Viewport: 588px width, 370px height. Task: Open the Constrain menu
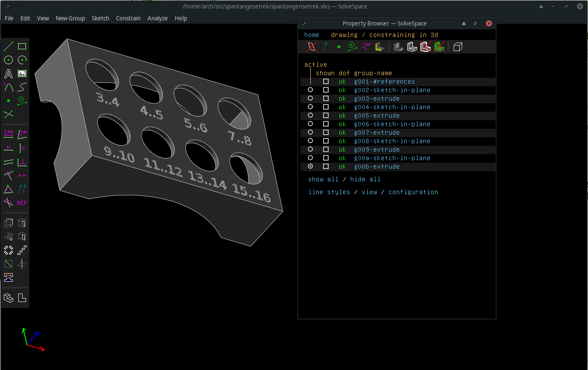128,18
